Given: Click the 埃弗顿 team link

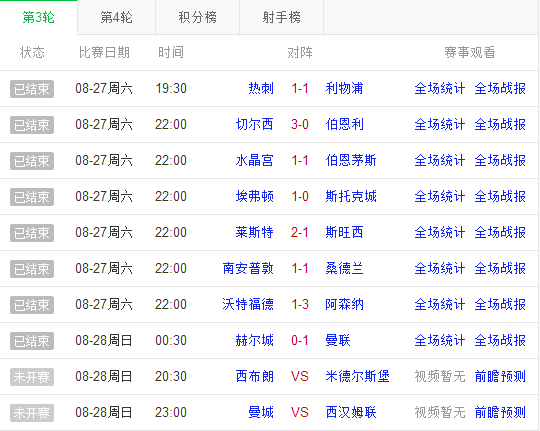Looking at the screenshot, I should tap(255, 196).
